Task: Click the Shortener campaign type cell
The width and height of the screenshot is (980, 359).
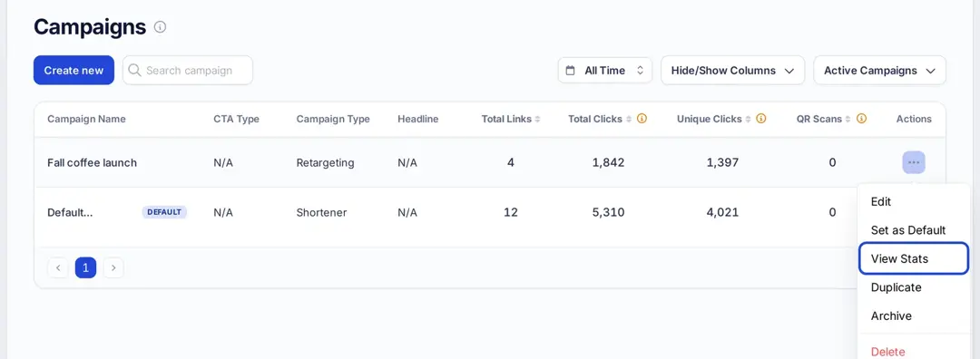Action: [x=321, y=212]
